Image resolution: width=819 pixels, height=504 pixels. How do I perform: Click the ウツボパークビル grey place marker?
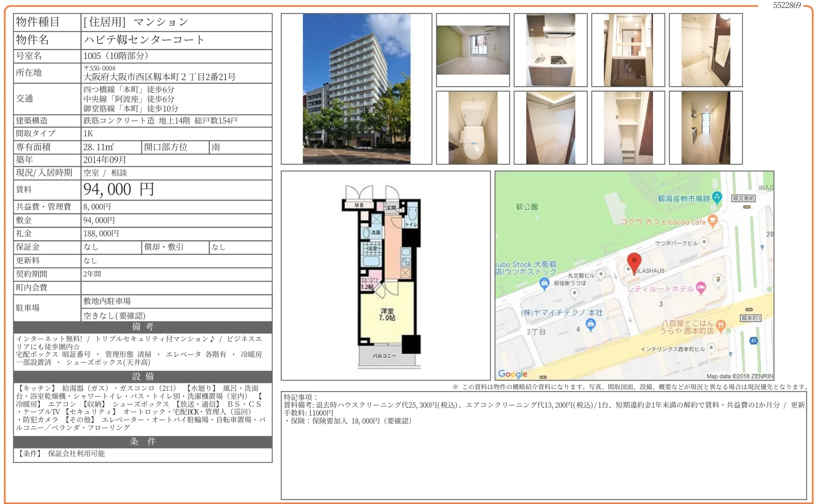coord(704,242)
